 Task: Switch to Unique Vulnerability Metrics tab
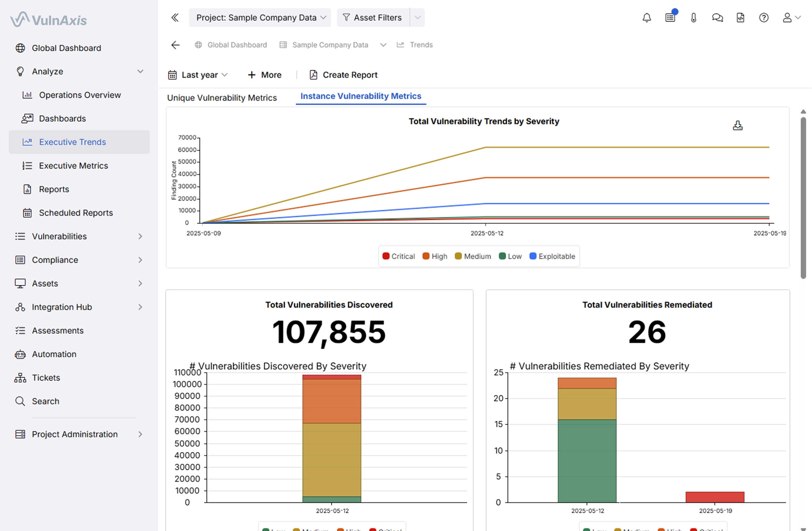coord(222,98)
